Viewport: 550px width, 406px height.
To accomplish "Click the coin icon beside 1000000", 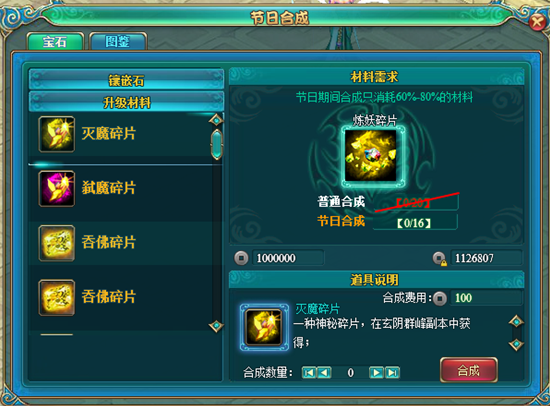I will 241,259.
